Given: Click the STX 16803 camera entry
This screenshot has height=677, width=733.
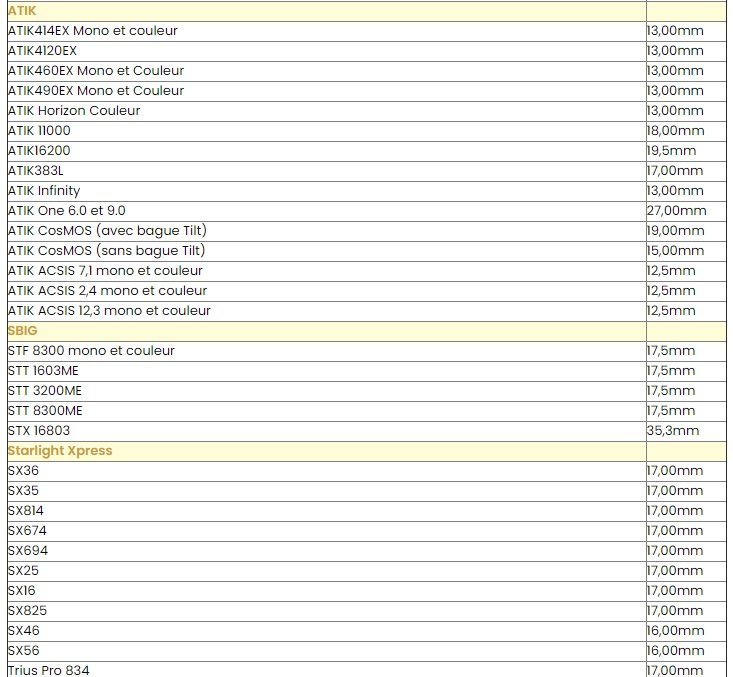Looking at the screenshot, I should 39,431.
